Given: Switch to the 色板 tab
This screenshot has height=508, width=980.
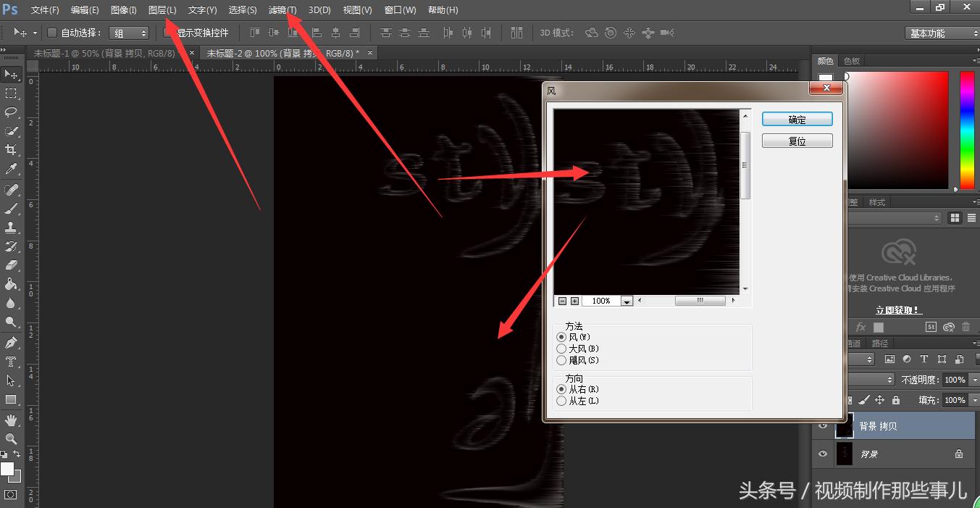Looking at the screenshot, I should coord(851,60).
